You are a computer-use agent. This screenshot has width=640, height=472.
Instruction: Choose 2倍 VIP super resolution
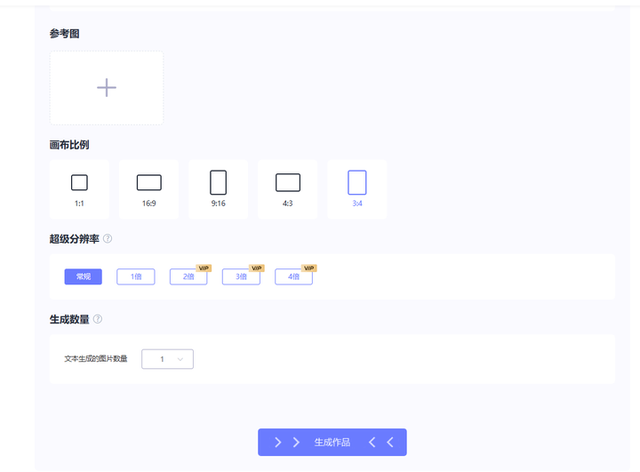point(189,276)
